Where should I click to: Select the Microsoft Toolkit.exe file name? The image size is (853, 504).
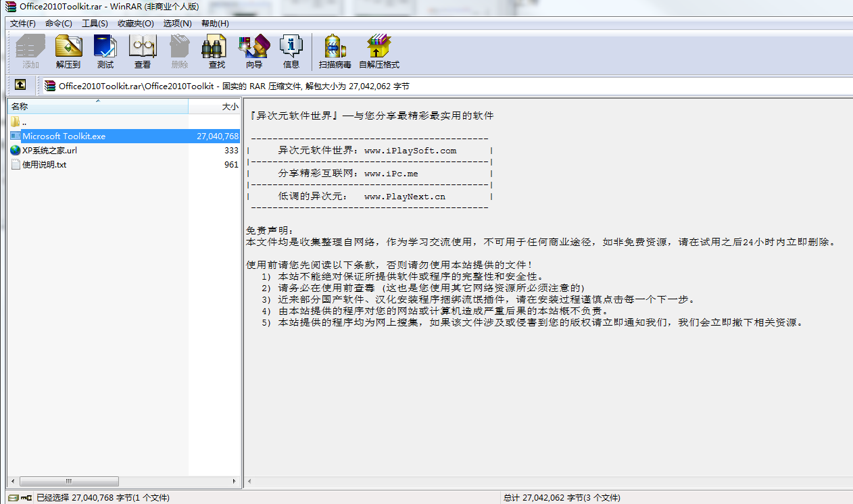(64, 136)
